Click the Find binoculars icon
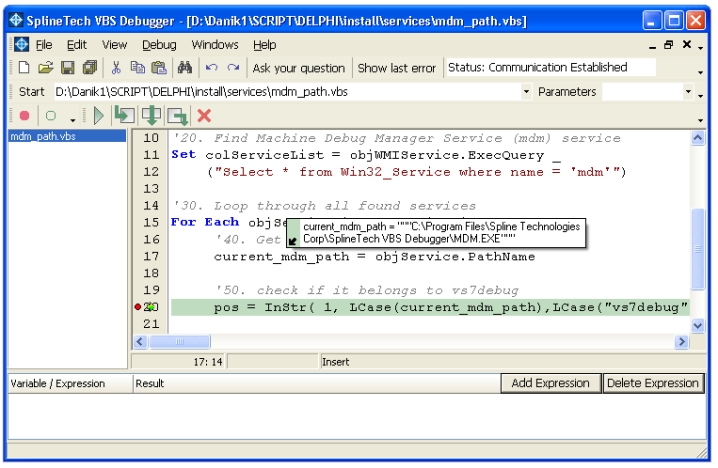The width and height of the screenshot is (718, 468). pyautogui.click(x=184, y=68)
